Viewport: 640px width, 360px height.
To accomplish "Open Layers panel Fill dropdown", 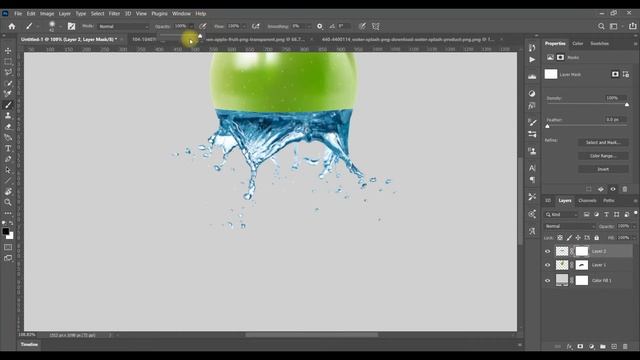I will [634, 238].
